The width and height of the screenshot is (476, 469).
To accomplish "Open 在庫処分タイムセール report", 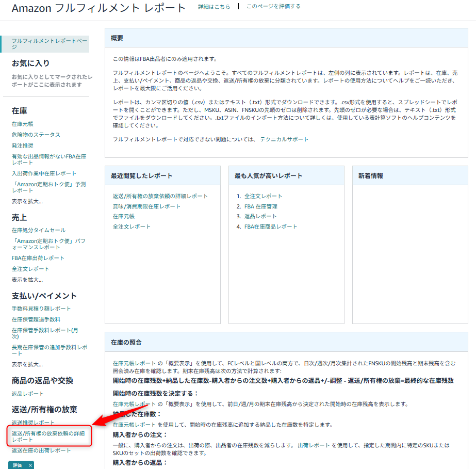I will (x=39, y=230).
